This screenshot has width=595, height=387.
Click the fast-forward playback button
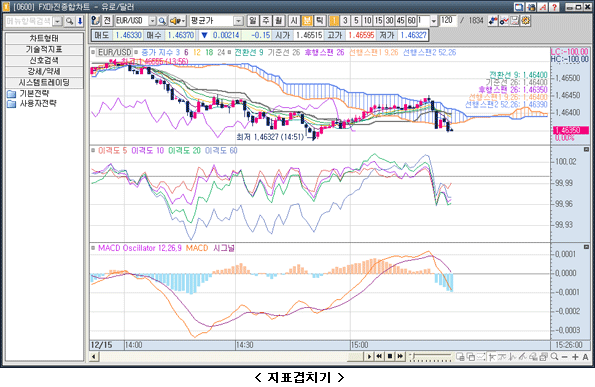tap(400, 356)
